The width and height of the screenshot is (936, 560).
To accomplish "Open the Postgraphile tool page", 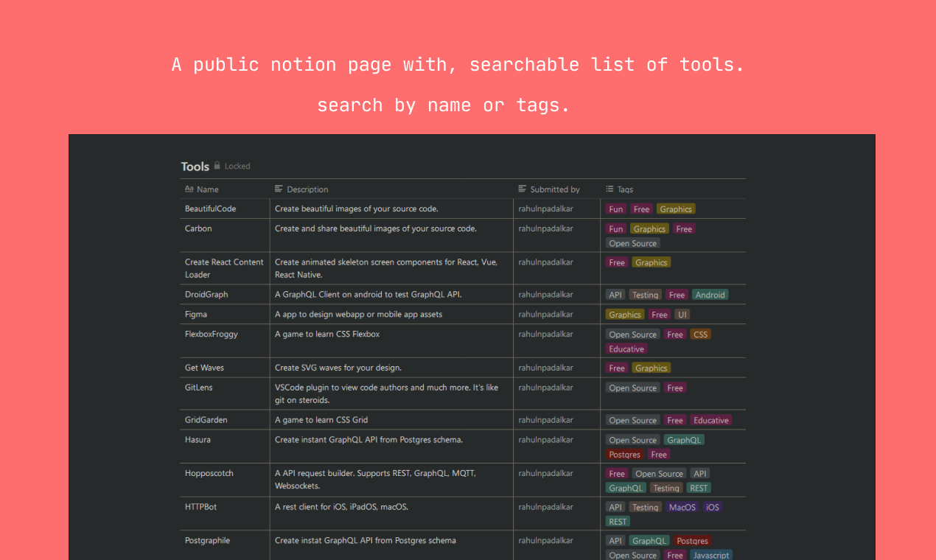I will (207, 540).
